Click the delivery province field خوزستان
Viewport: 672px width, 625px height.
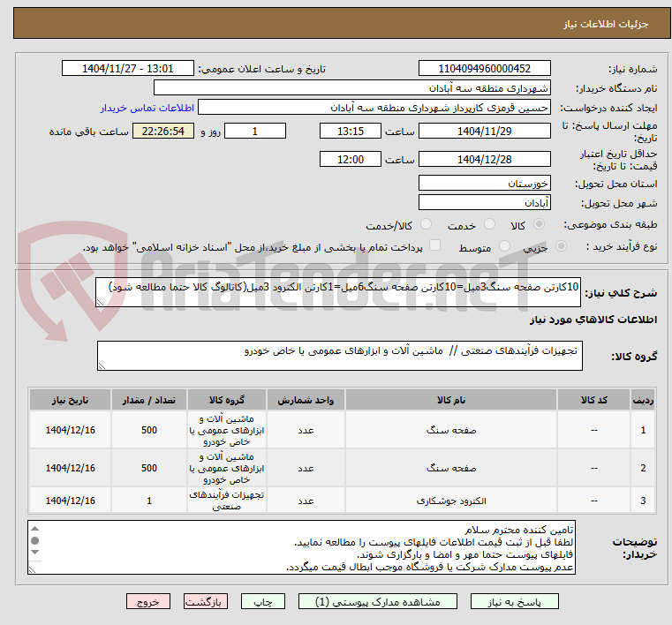[x=484, y=184]
